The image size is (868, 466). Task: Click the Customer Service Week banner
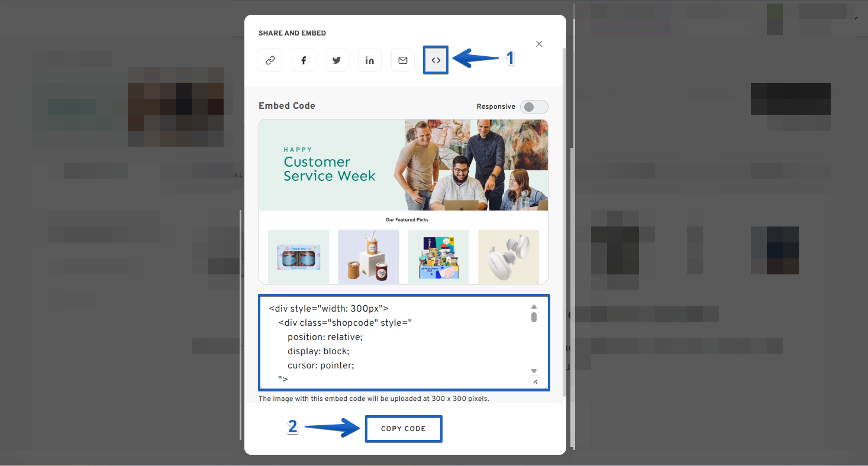tap(403, 165)
